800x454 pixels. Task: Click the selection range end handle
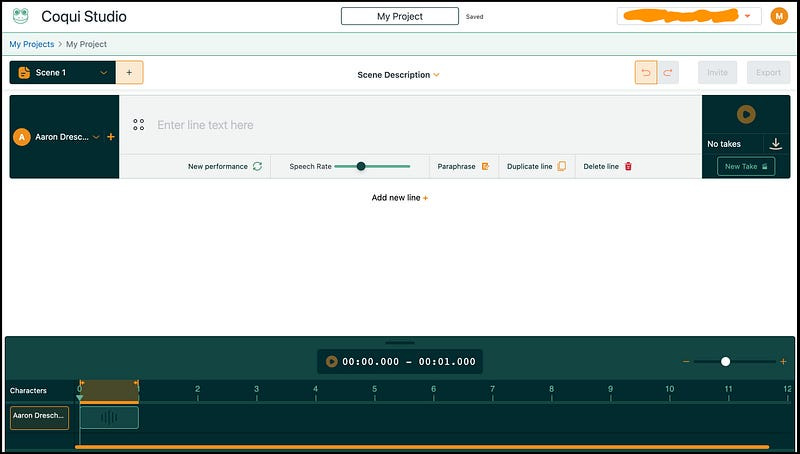point(136,383)
